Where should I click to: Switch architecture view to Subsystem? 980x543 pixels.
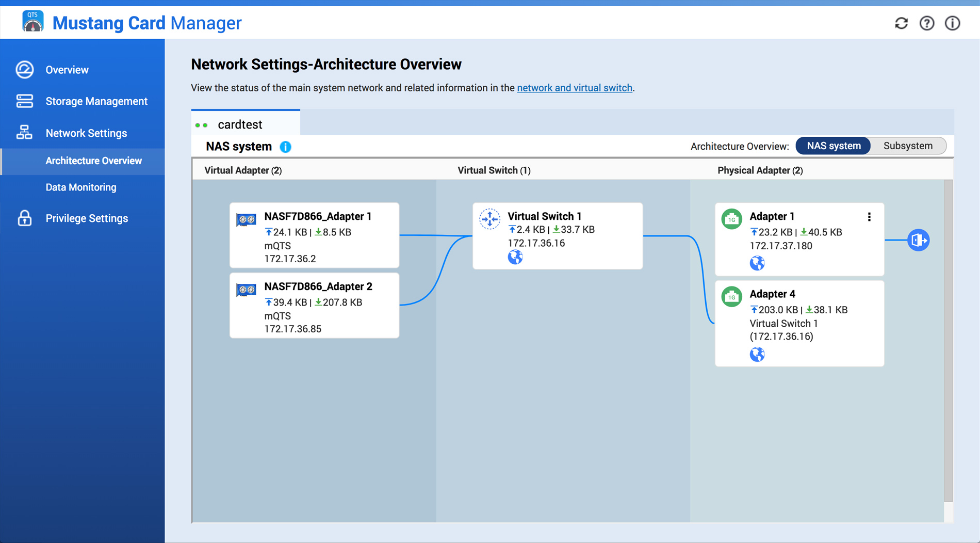[908, 146]
